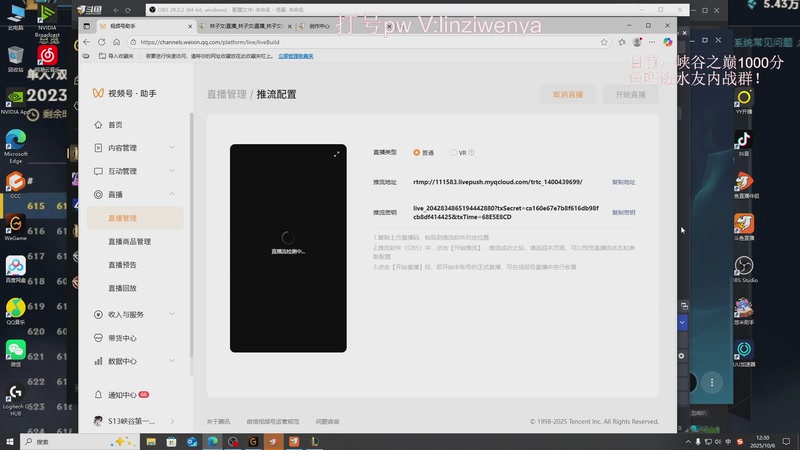
Task: Open 直播回放 in the sidebar
Action: (122, 288)
